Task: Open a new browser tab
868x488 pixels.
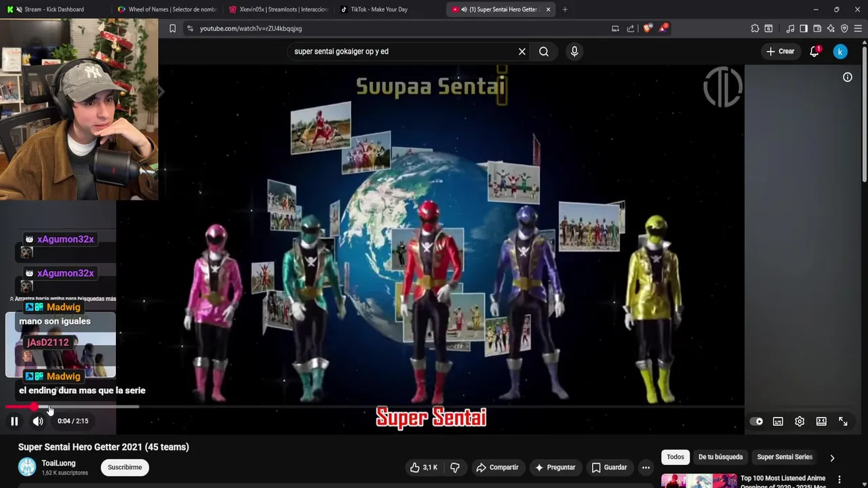Action: [565, 9]
